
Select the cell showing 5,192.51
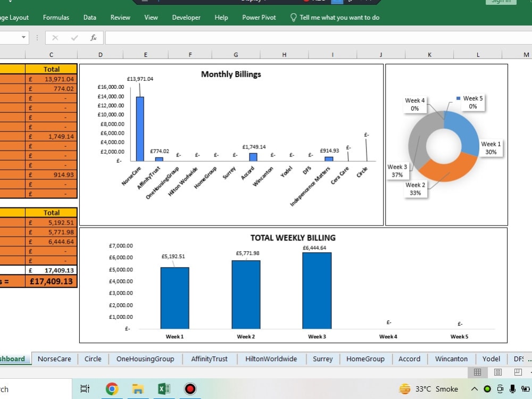click(51, 222)
